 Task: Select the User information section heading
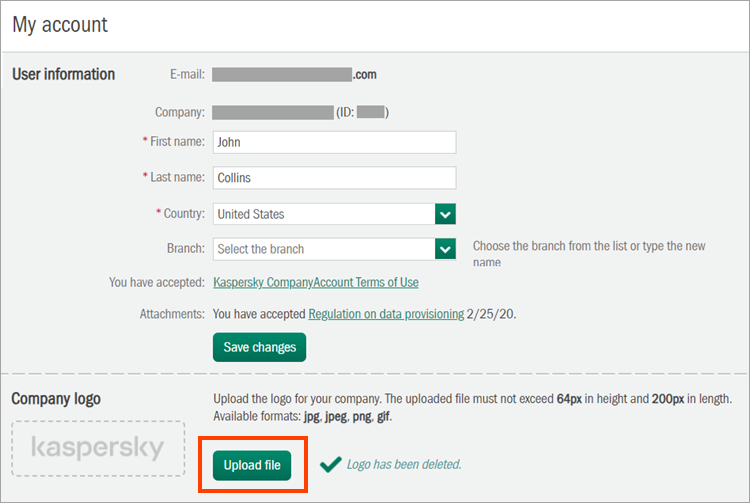coord(63,74)
